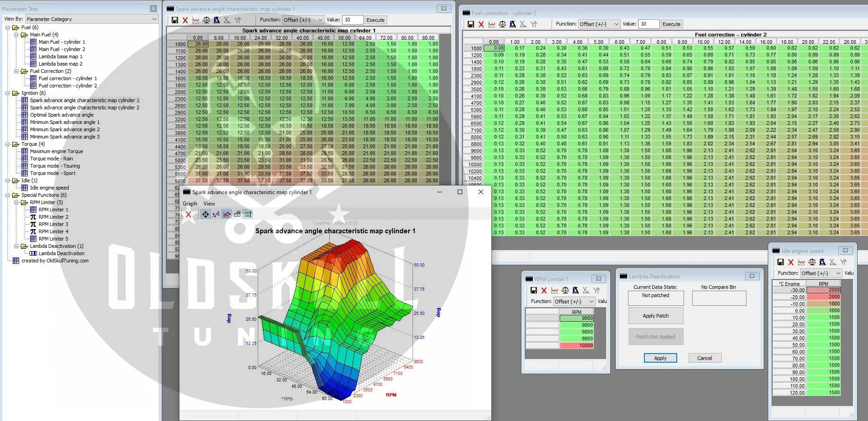The width and height of the screenshot is (868, 421).
Task: Select the red 10000 RPM limiter cell
Action: coord(577,345)
